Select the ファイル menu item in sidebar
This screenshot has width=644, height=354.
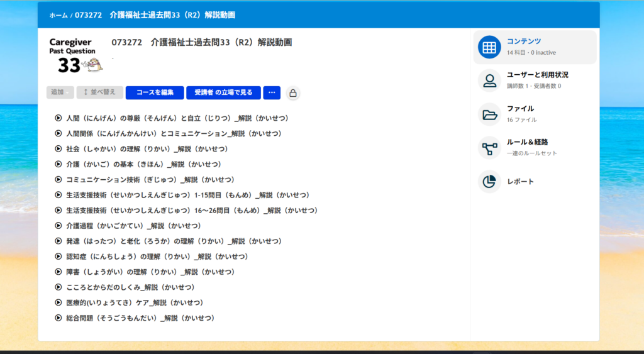point(521,109)
